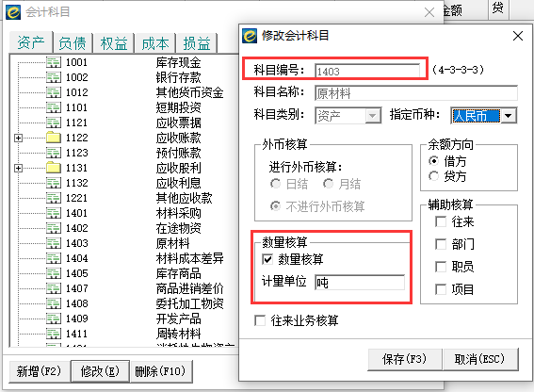Image resolution: width=534 pixels, height=392 pixels.
Task: Click the folder icon of account 1131
Action: point(54,168)
